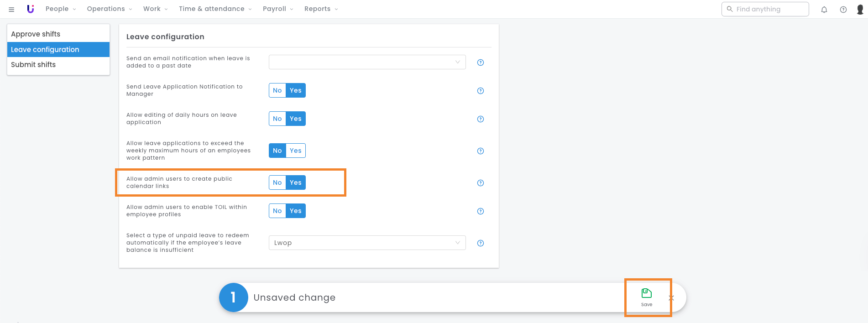
Task: Open the Lwop unpaid leave dropdown
Action: [367, 243]
